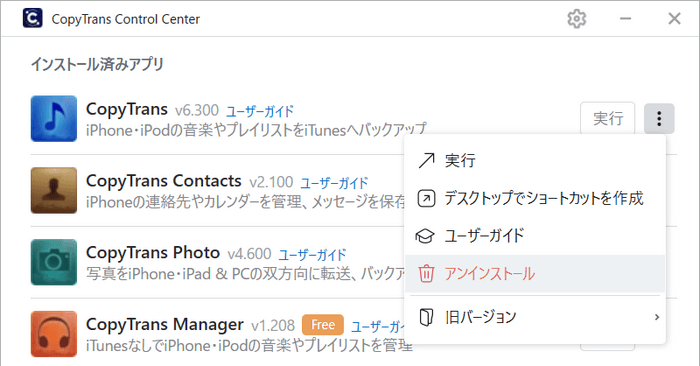
Task: Click the CopyTrans music note app icon
Action: coord(54,119)
